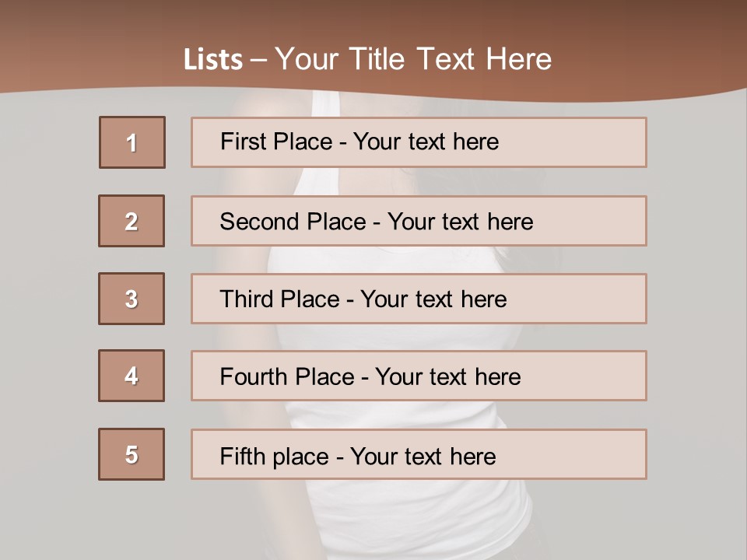747x560 pixels.
Task: Select the Fifth place text box
Action: pos(419,454)
